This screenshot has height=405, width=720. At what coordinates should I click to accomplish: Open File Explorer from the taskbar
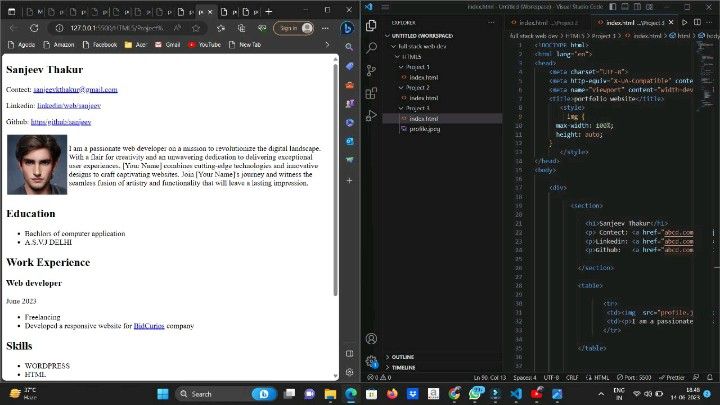330,394
